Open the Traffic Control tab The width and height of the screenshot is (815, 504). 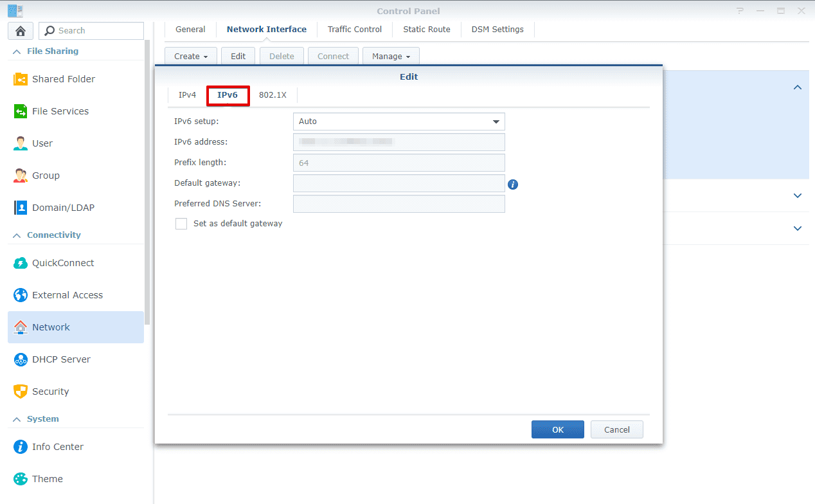click(x=354, y=29)
